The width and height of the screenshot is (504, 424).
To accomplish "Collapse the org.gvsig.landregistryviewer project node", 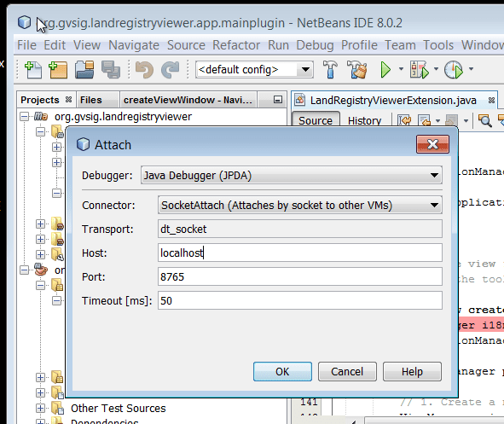I will pos(24,116).
